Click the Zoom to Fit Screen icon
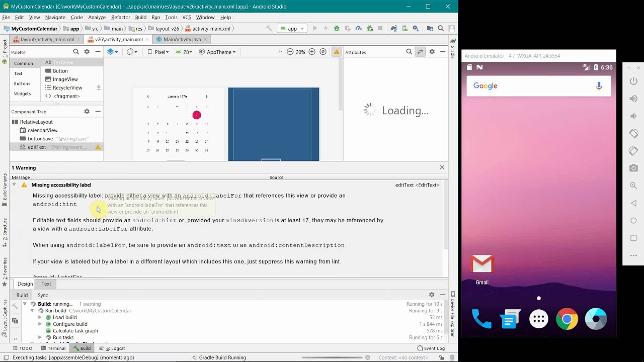The width and height of the screenshot is (644, 362). [323, 52]
